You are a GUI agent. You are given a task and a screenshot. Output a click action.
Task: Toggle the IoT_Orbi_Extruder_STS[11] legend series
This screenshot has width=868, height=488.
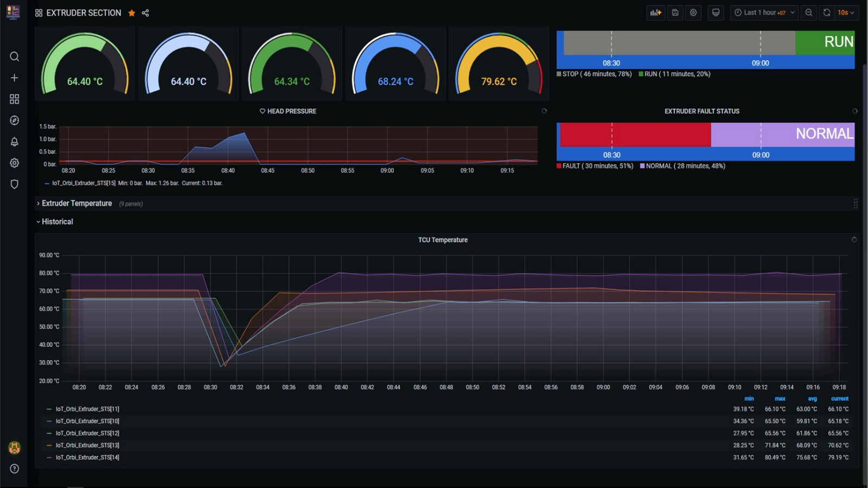(87, 409)
